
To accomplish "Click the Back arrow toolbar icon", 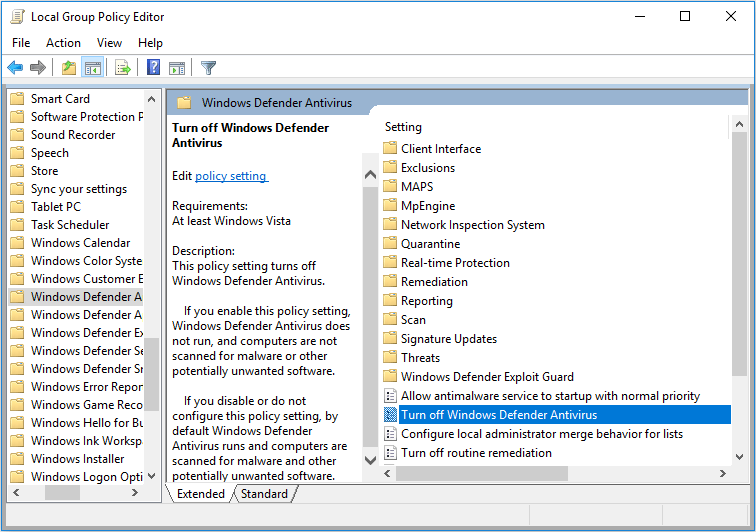I will click(x=15, y=68).
